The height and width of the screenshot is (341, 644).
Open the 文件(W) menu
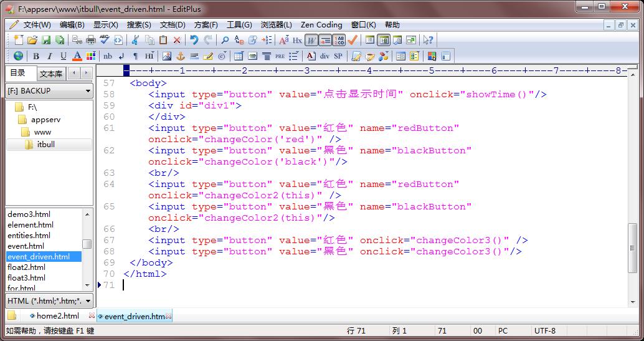[x=37, y=25]
